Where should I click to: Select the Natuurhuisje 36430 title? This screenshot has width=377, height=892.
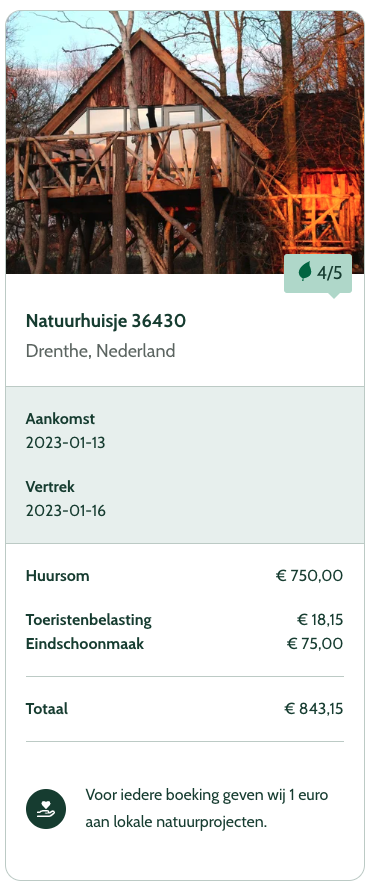coord(106,321)
